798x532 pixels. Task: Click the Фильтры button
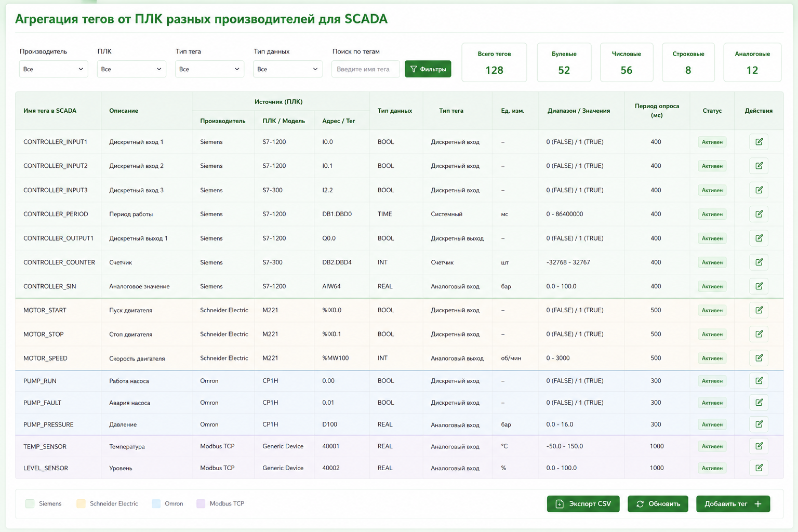[x=428, y=69]
